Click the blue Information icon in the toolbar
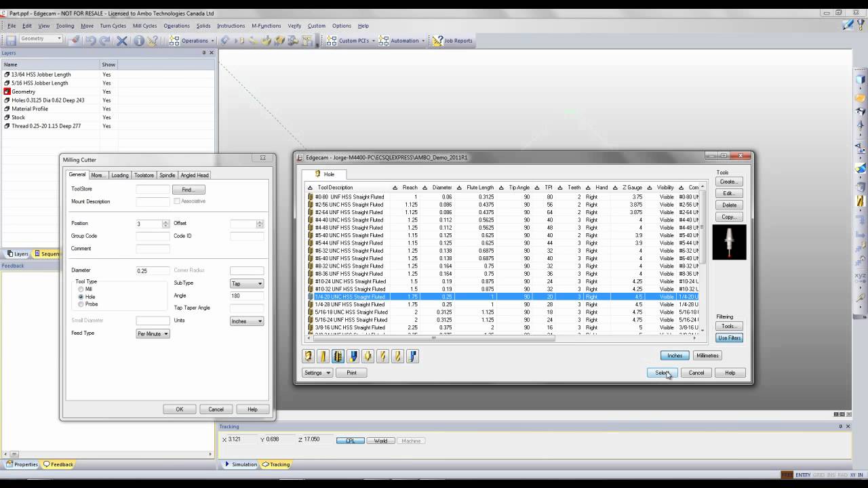Screen dimensions: 868x488 (x=139, y=41)
